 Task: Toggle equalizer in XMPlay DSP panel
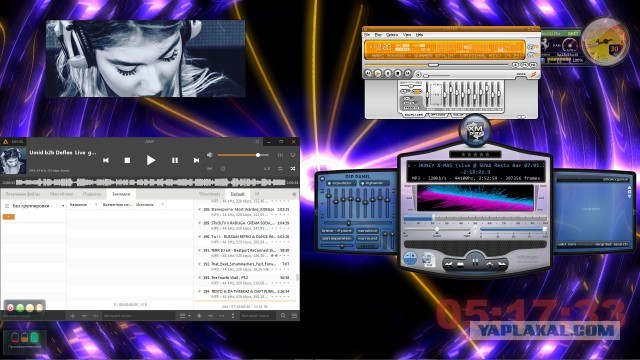(x=342, y=183)
